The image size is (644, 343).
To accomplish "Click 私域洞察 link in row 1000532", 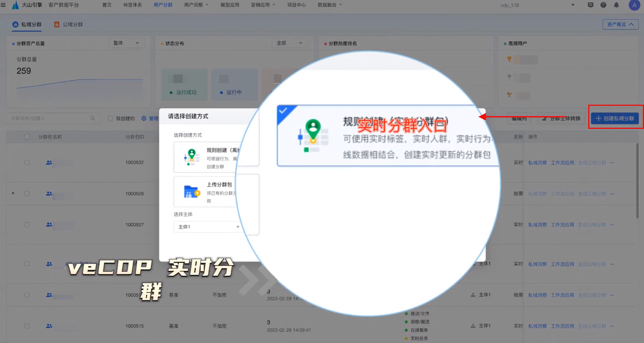I will 537,163.
